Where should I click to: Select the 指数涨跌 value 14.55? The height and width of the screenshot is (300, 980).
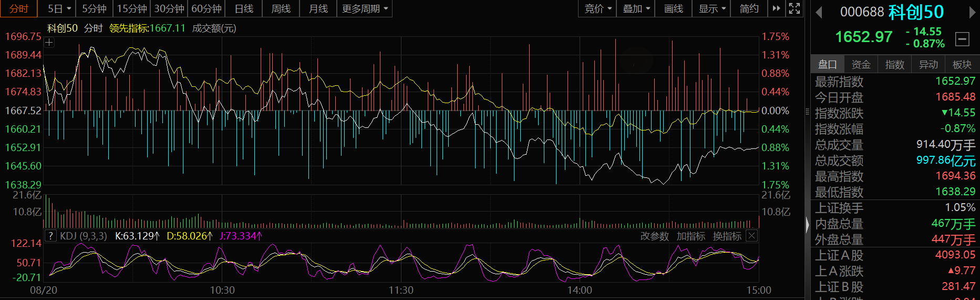(x=958, y=113)
